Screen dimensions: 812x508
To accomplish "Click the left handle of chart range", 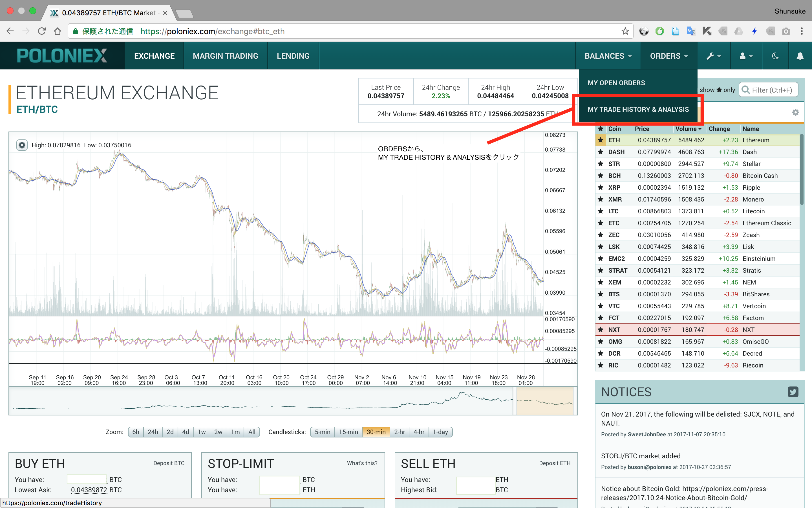I will (515, 400).
